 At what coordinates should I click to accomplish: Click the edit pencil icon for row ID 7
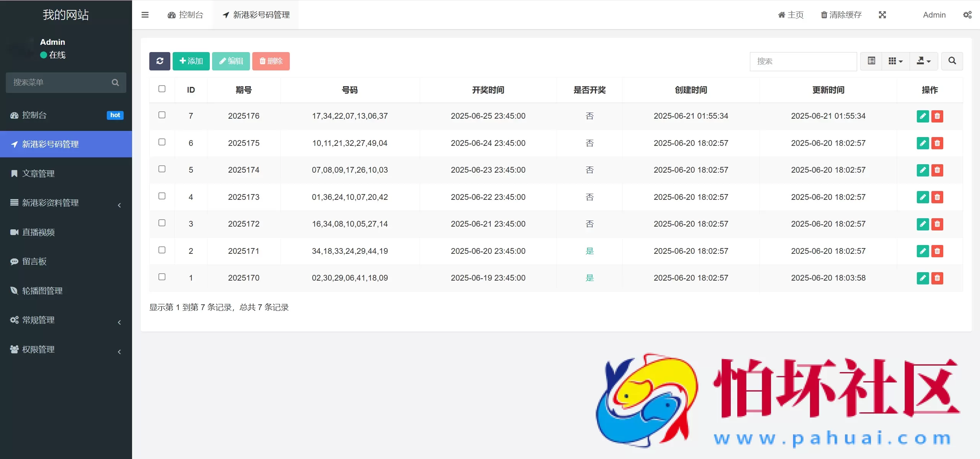coord(923,116)
